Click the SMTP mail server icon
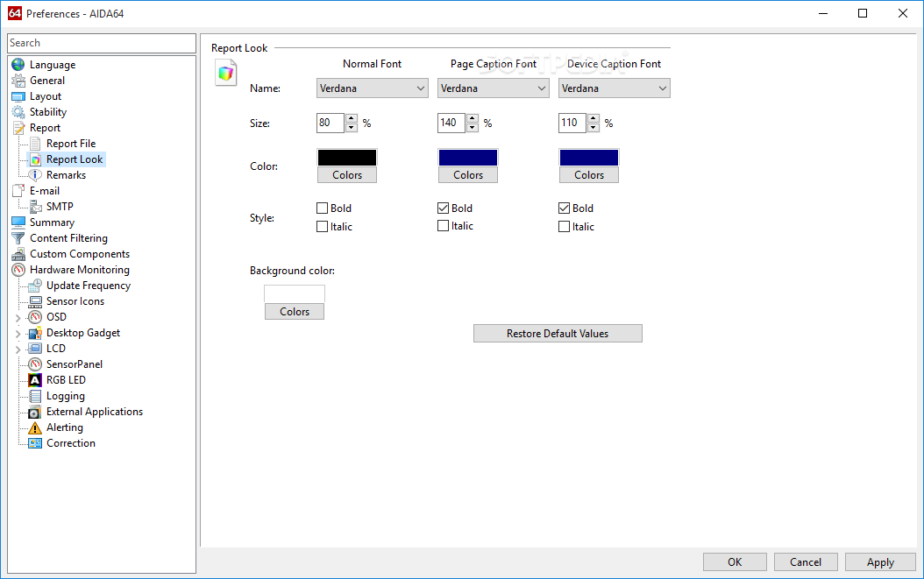Viewport: 924px width, 579px height. click(x=35, y=207)
